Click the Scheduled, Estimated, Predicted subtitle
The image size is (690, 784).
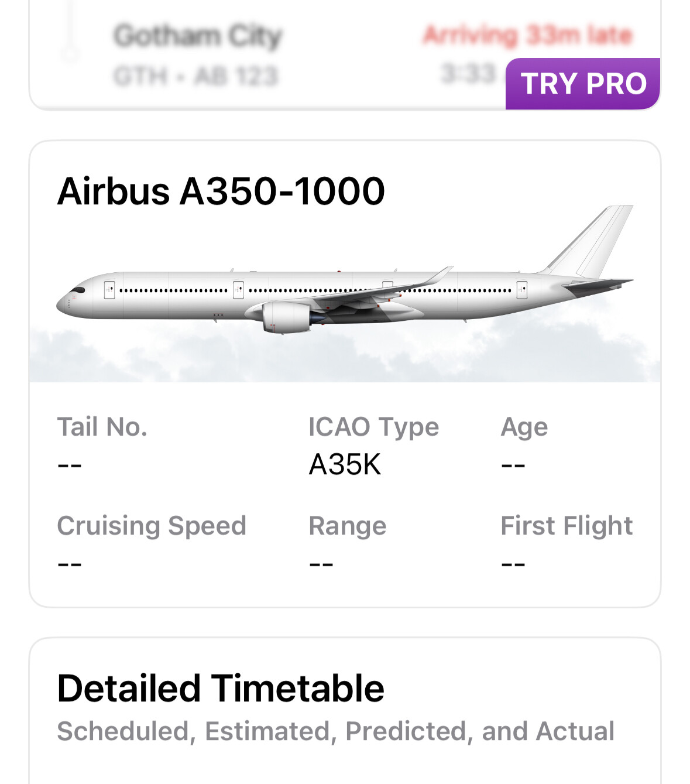pyautogui.click(x=335, y=731)
